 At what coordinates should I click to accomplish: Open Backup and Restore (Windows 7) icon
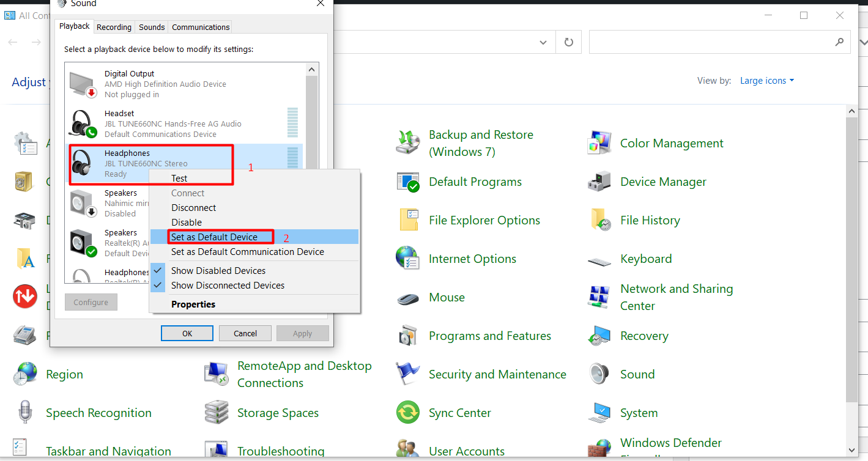coord(407,143)
